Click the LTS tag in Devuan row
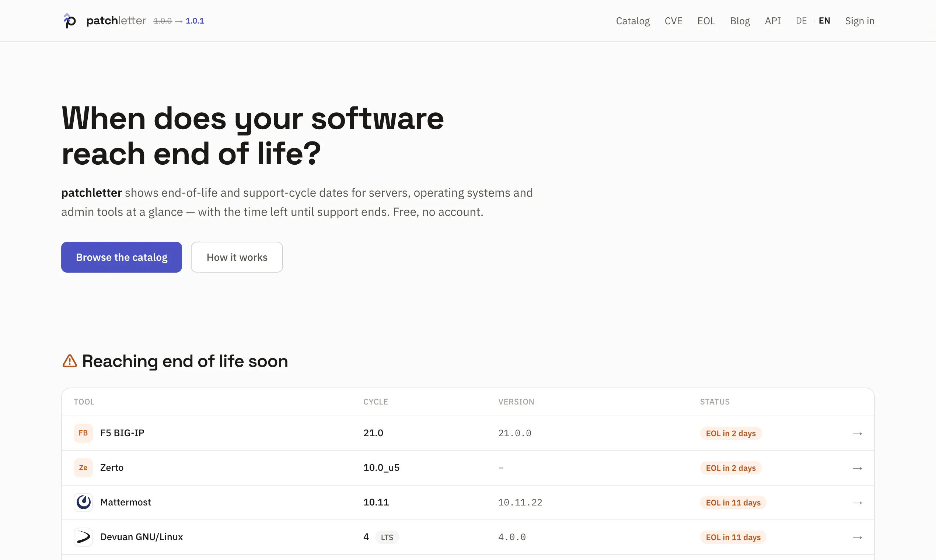This screenshot has width=936, height=560. coord(387,538)
